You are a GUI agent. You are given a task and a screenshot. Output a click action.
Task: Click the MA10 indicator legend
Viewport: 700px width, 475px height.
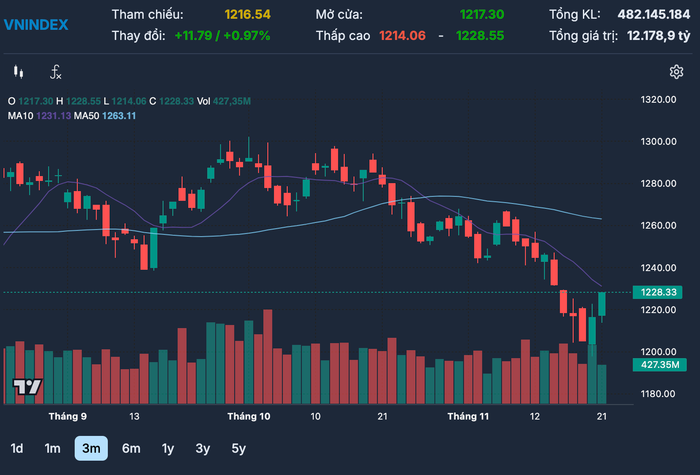click(39, 116)
